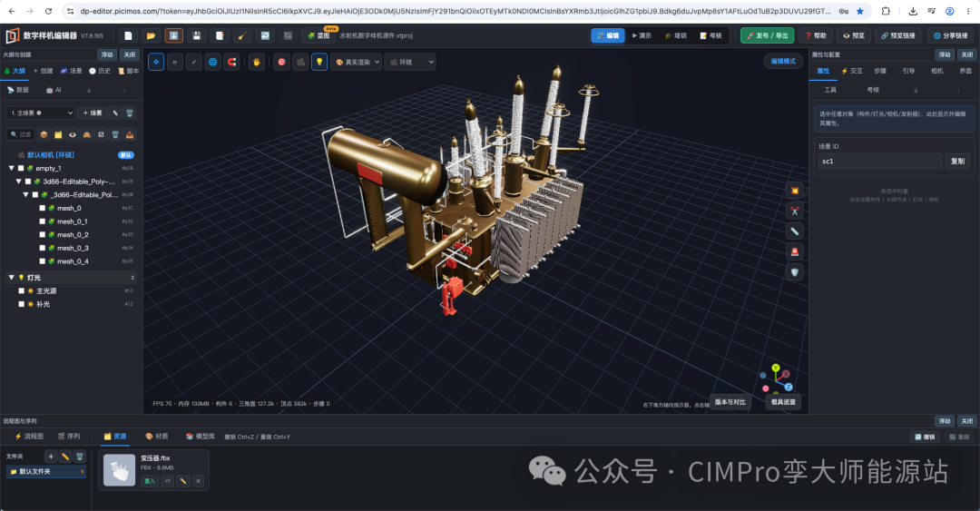Toggle the magnet snap icon

click(232, 62)
